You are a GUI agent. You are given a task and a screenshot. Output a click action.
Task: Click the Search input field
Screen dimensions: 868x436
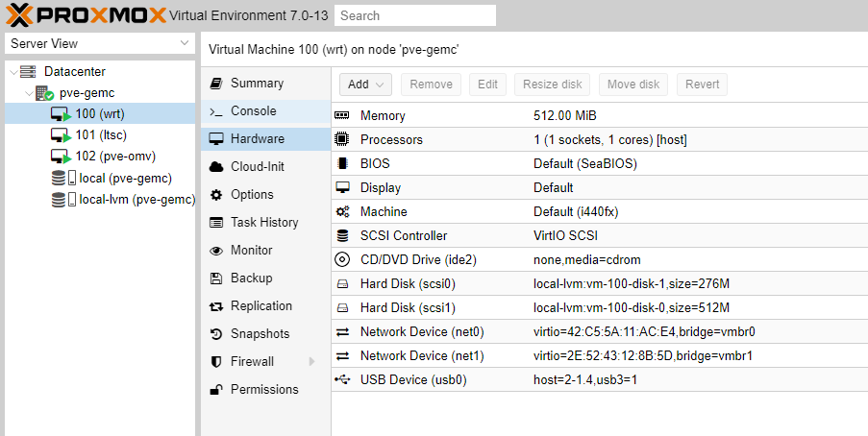pyautogui.click(x=414, y=15)
